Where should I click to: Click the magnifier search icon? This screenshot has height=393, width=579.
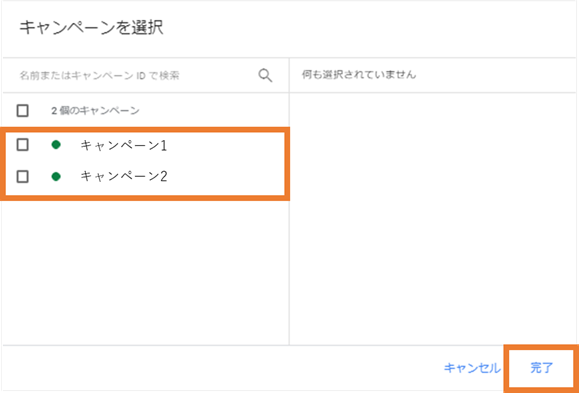coord(265,75)
